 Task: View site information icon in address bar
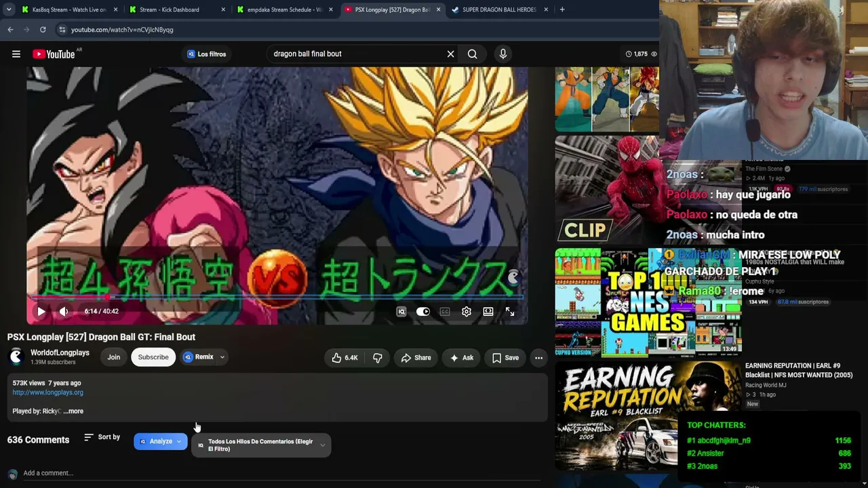click(x=62, y=30)
